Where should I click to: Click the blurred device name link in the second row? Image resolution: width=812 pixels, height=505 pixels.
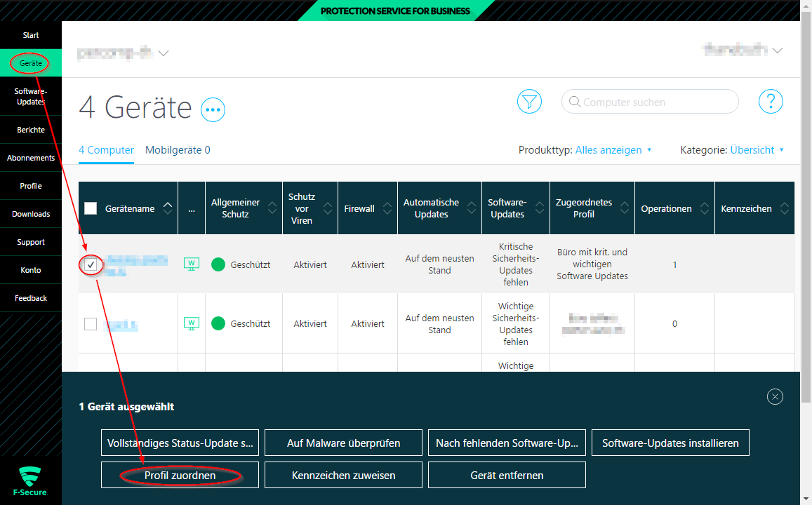coord(121,325)
